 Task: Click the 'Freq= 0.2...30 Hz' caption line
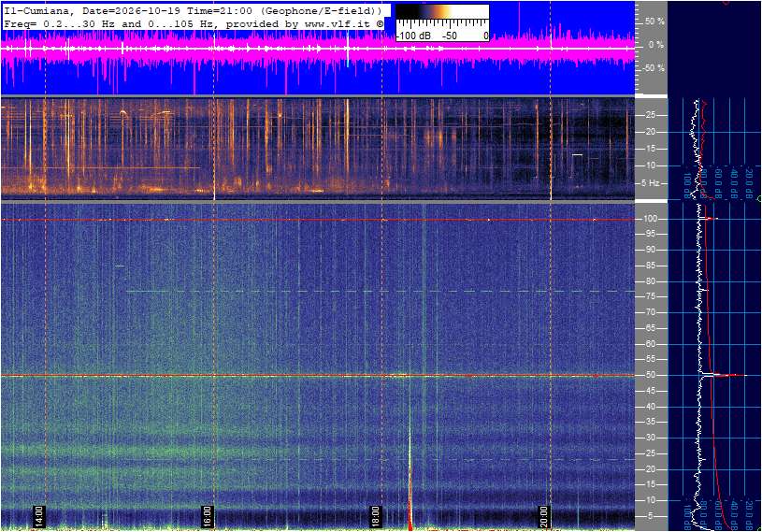click(193, 23)
